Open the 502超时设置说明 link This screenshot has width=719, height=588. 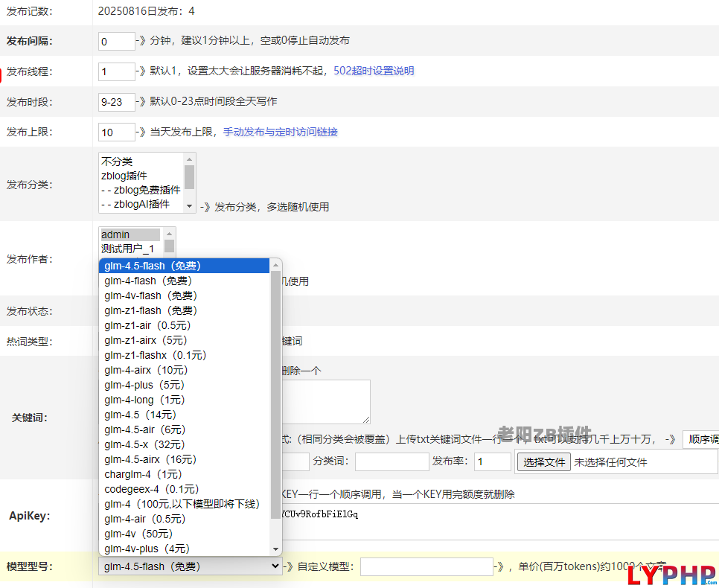click(x=374, y=71)
